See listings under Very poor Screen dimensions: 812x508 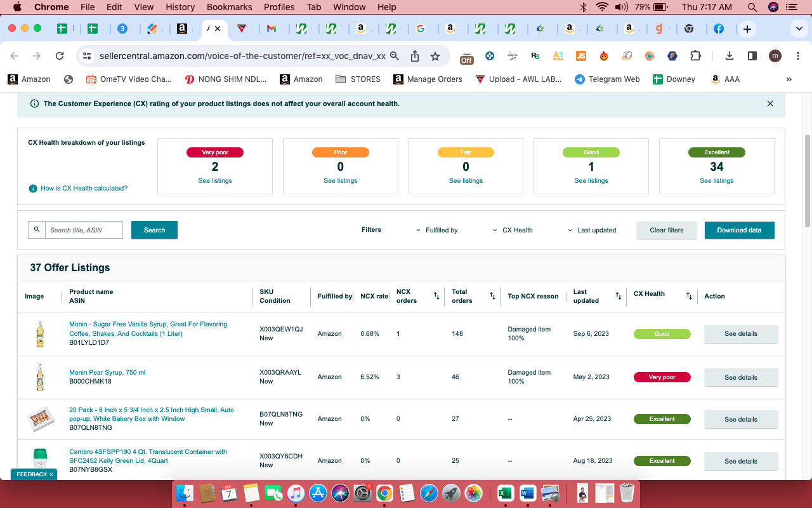pos(215,181)
